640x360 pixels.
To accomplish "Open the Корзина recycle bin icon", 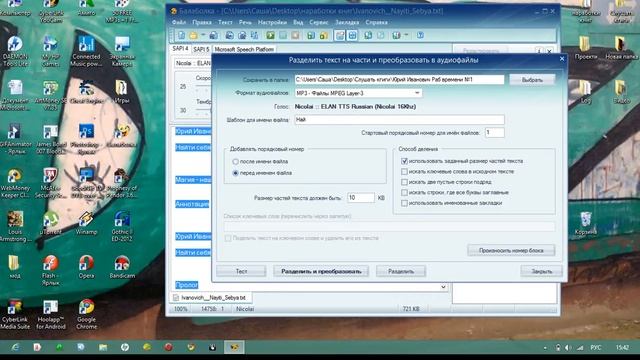I will [x=586, y=223].
